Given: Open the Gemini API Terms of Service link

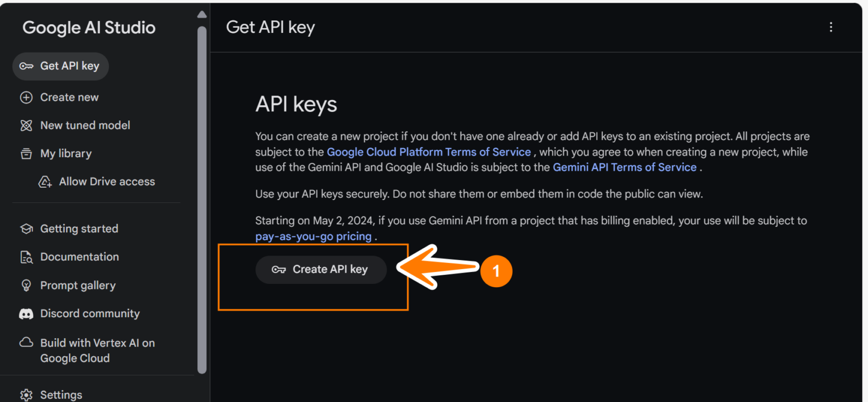Looking at the screenshot, I should (x=624, y=167).
